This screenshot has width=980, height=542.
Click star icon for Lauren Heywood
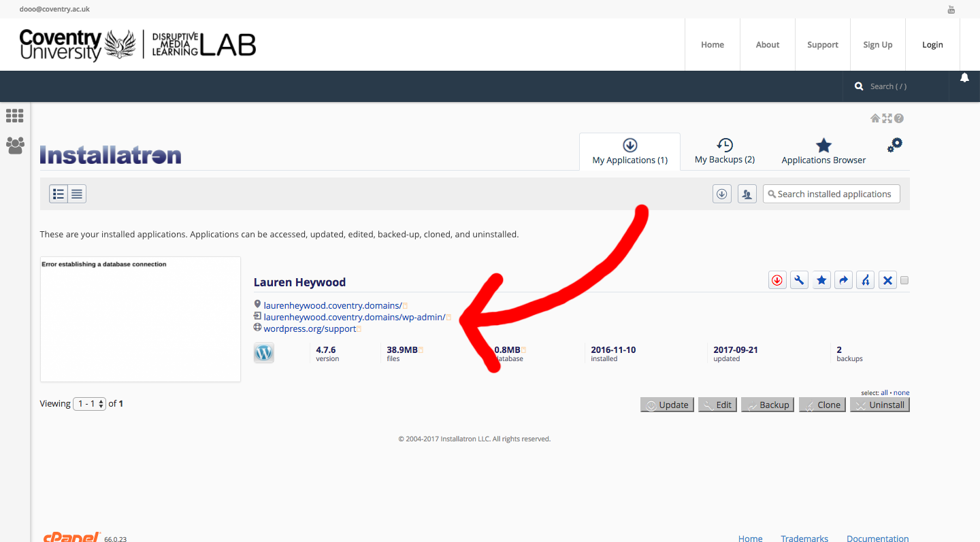coord(822,280)
